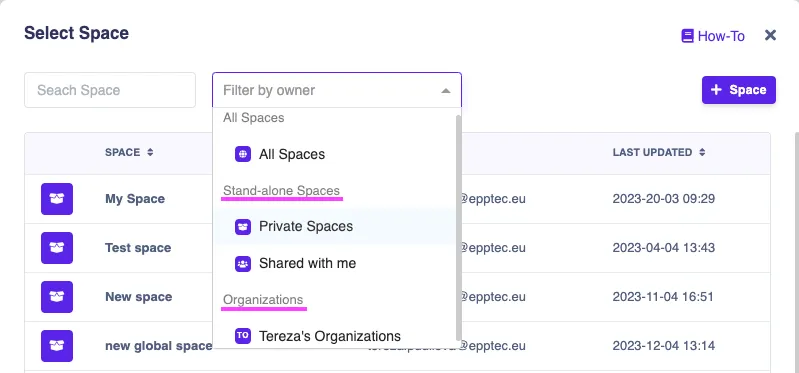Click the New space box icon

[57, 297]
